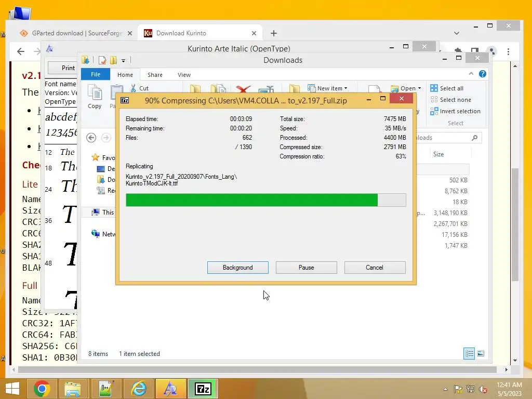The image size is (532, 399).
Task: Click the Explorer forward navigation arrow
Action: (x=106, y=137)
